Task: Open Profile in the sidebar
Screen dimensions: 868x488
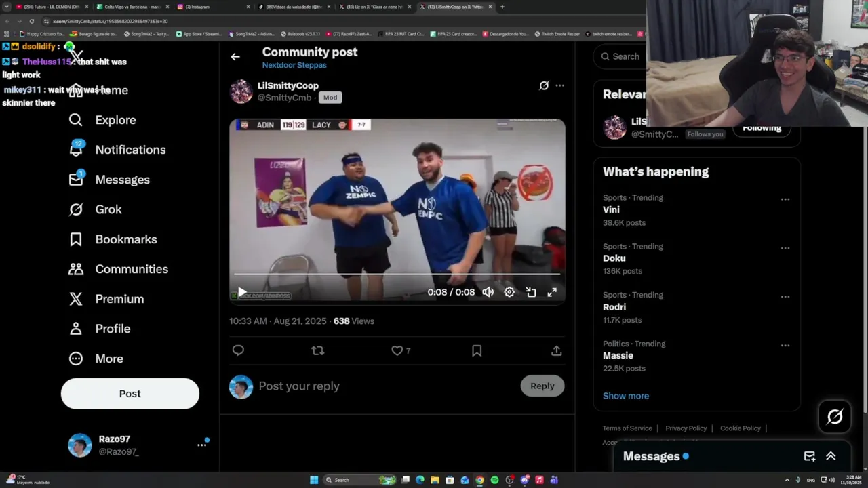Action: pyautogui.click(x=99, y=329)
